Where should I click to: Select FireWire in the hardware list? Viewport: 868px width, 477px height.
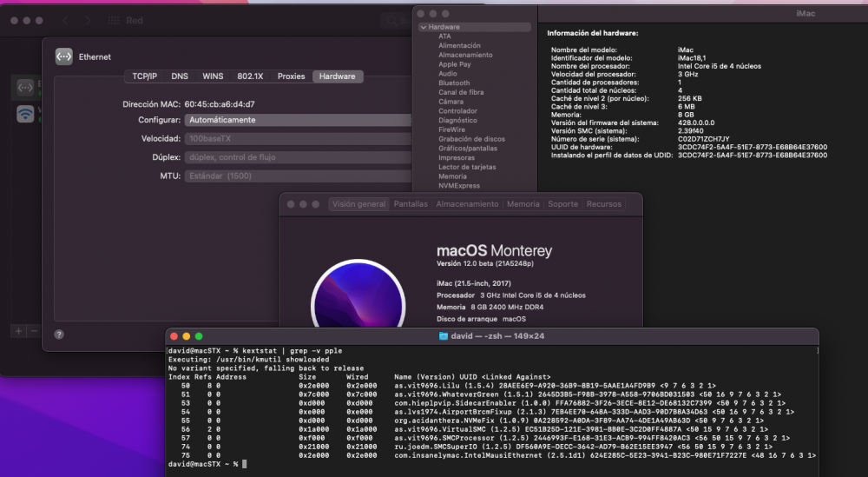(x=451, y=129)
